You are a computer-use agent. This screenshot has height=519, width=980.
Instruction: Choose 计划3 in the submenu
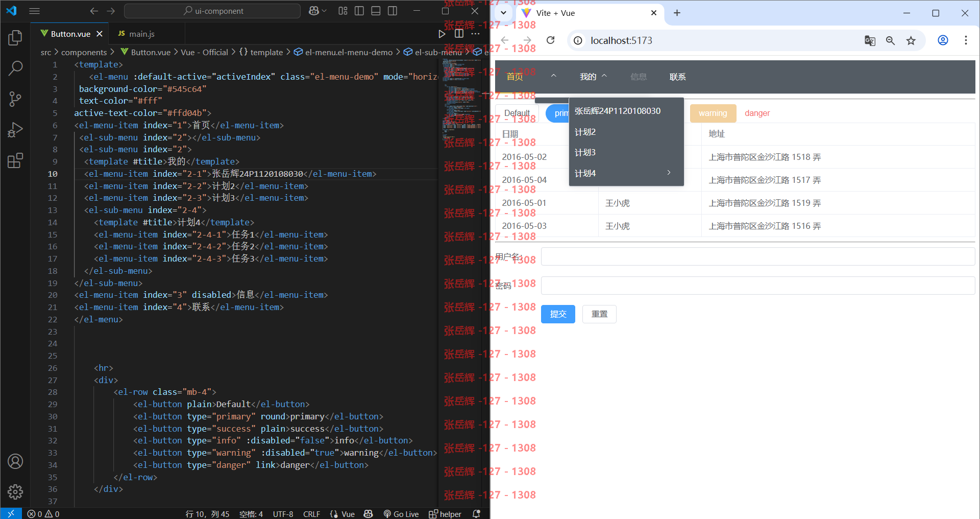626,152
